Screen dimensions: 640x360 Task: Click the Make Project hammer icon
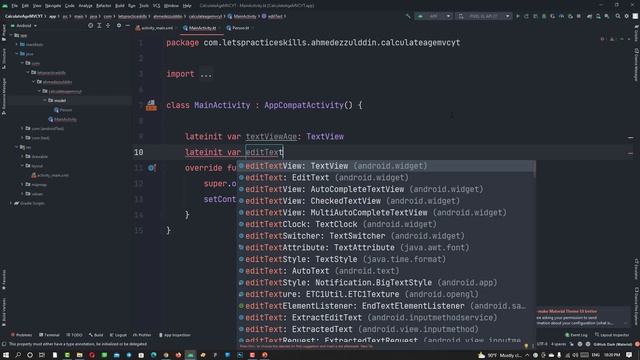[x=408, y=16]
